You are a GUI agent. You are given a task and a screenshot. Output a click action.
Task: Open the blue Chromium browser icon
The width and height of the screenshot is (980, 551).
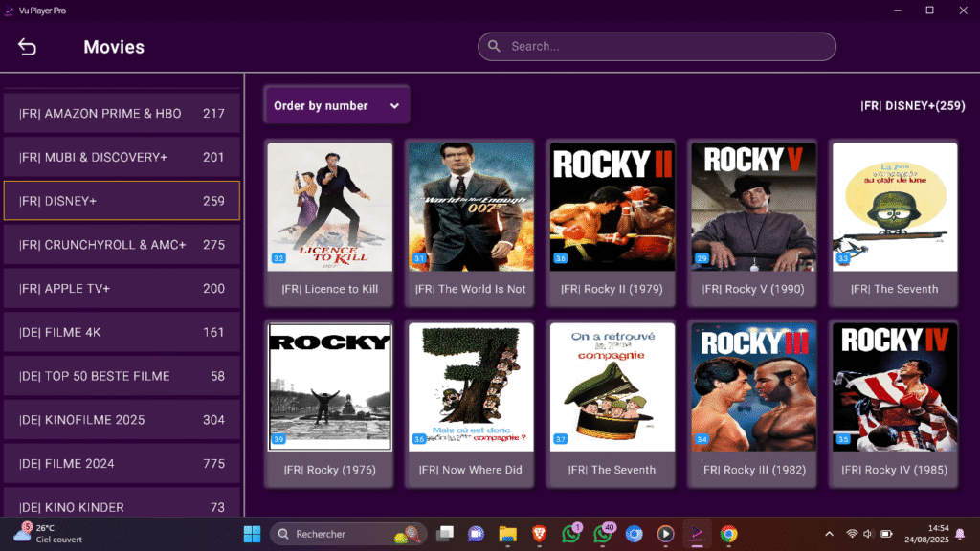point(634,534)
